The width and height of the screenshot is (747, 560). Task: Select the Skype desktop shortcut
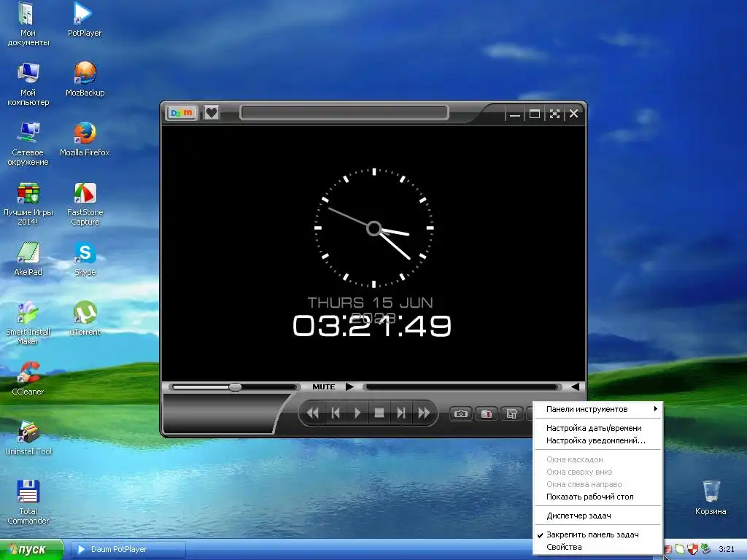click(x=85, y=259)
